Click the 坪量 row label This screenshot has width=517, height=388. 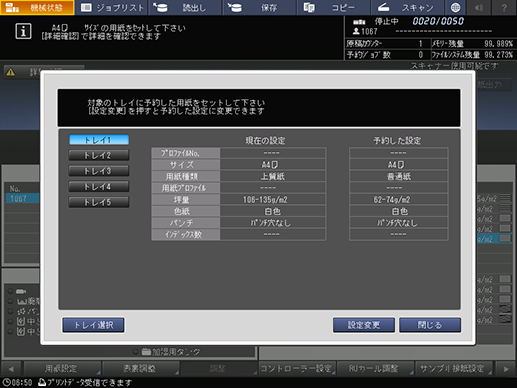coord(186,200)
